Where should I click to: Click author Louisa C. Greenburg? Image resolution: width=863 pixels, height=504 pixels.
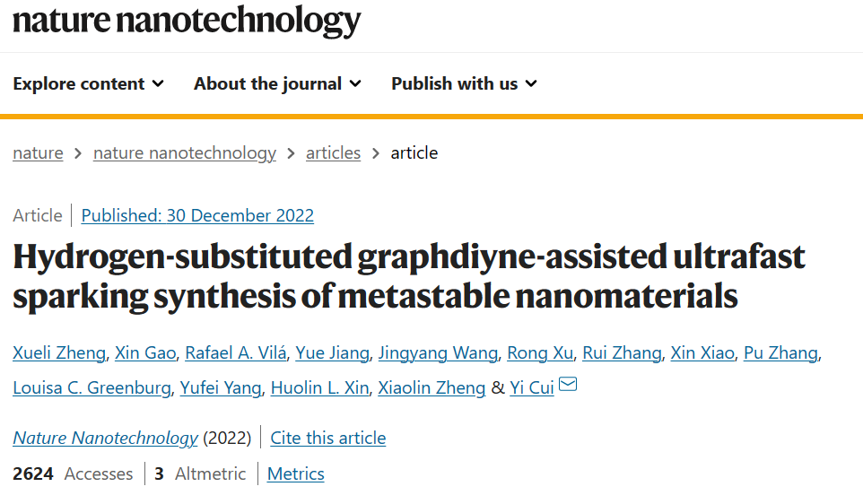[90, 388]
